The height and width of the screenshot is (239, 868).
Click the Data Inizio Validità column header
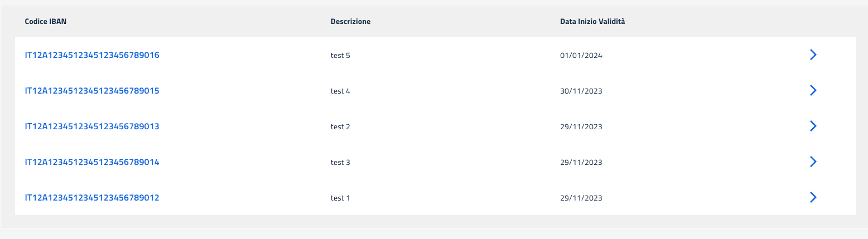[592, 21]
